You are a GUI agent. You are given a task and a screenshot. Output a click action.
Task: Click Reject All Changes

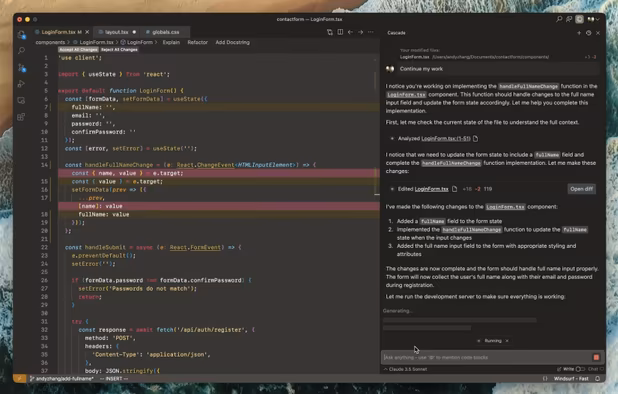click(x=119, y=50)
